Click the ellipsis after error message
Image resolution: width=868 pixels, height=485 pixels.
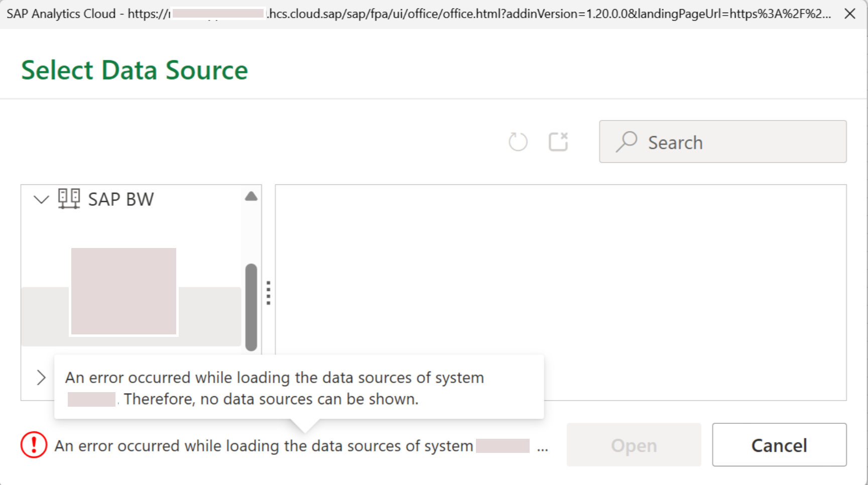[x=542, y=449]
